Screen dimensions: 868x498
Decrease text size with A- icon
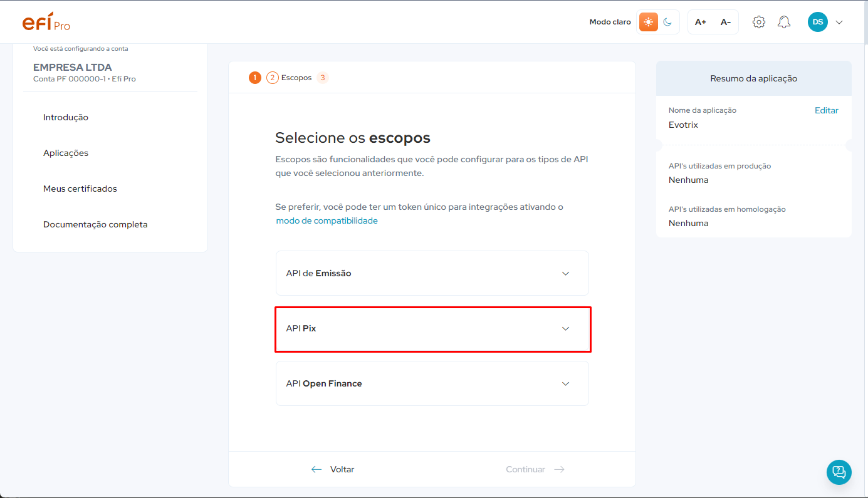pyautogui.click(x=725, y=21)
